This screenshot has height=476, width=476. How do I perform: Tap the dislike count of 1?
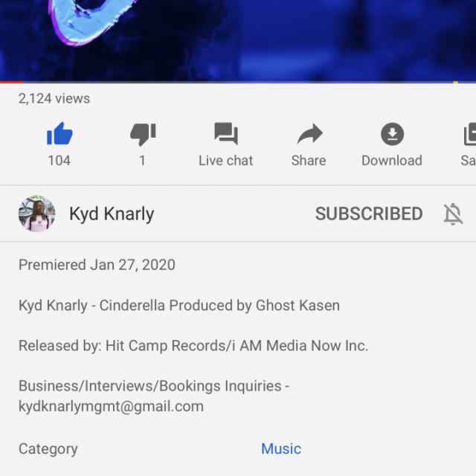tap(142, 161)
